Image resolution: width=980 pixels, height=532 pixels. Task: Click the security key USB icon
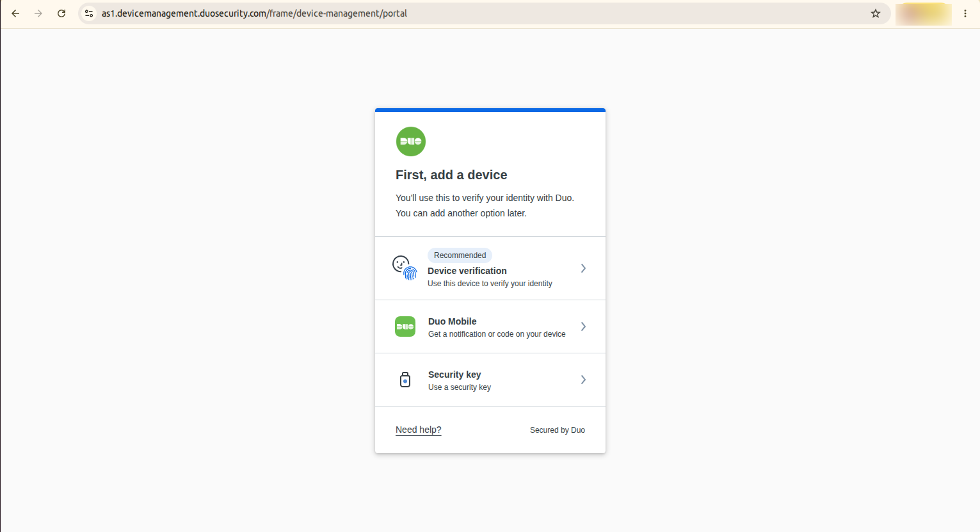[405, 380]
